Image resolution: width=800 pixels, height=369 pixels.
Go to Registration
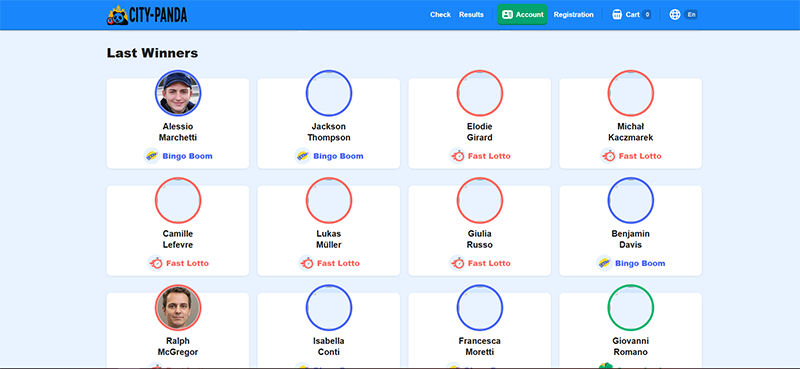click(573, 15)
